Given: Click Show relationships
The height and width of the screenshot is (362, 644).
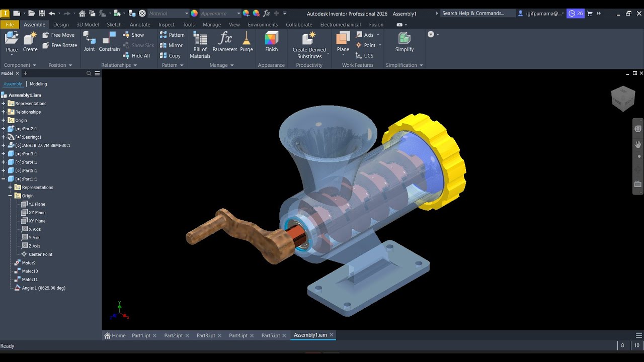Looking at the screenshot, I should [x=133, y=35].
